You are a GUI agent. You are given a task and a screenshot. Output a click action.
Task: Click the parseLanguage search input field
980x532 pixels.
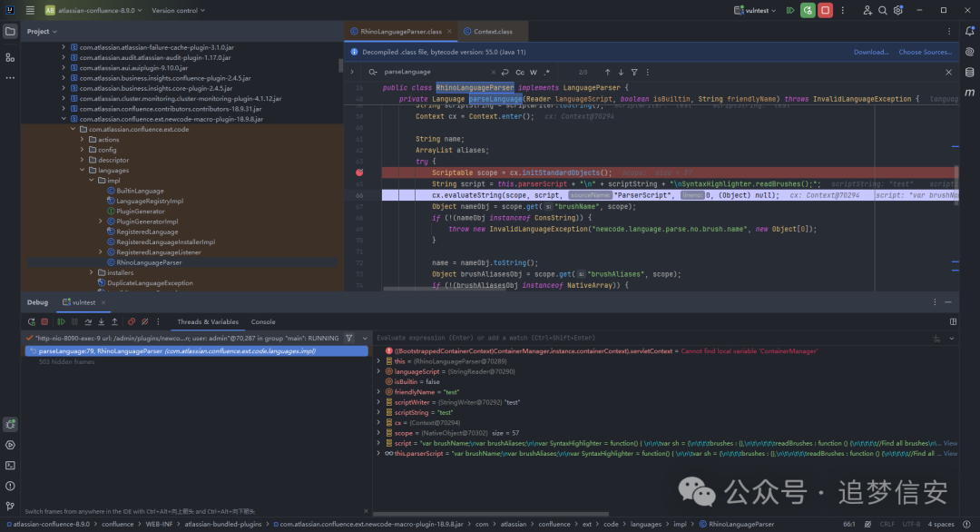click(436, 72)
